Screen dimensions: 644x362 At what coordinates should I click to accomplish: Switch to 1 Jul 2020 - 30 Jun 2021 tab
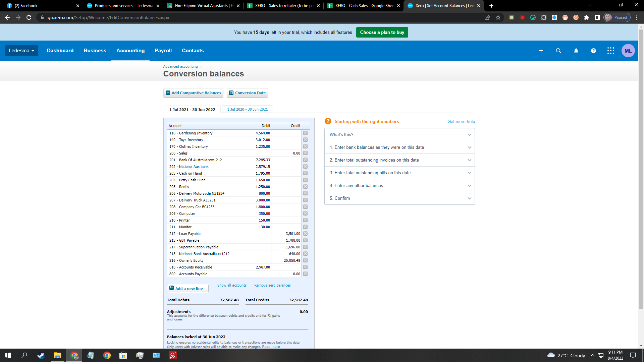248,109
